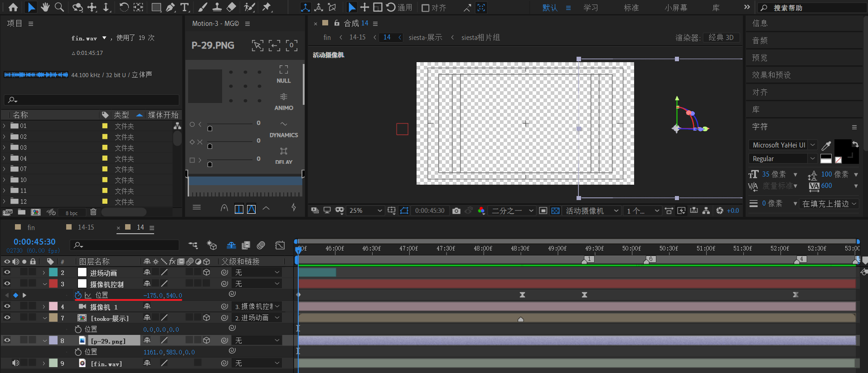Select the Brush tool
The height and width of the screenshot is (373, 868).
click(x=203, y=7)
